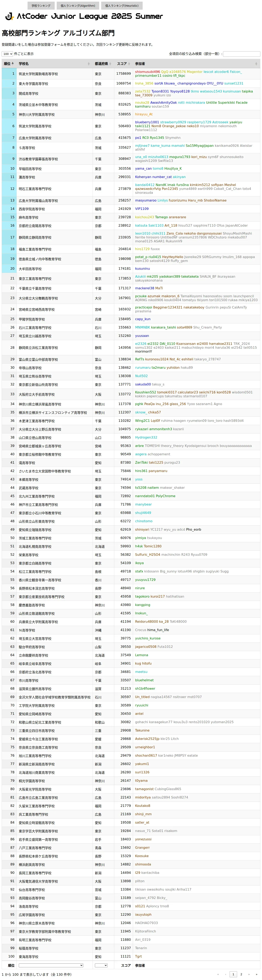Open the school-name filter dropdown in the footer
262x980 pixels.
51,965
